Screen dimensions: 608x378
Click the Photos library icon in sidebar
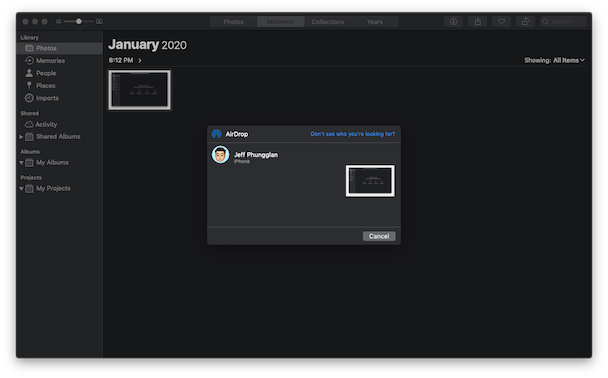tap(29, 48)
